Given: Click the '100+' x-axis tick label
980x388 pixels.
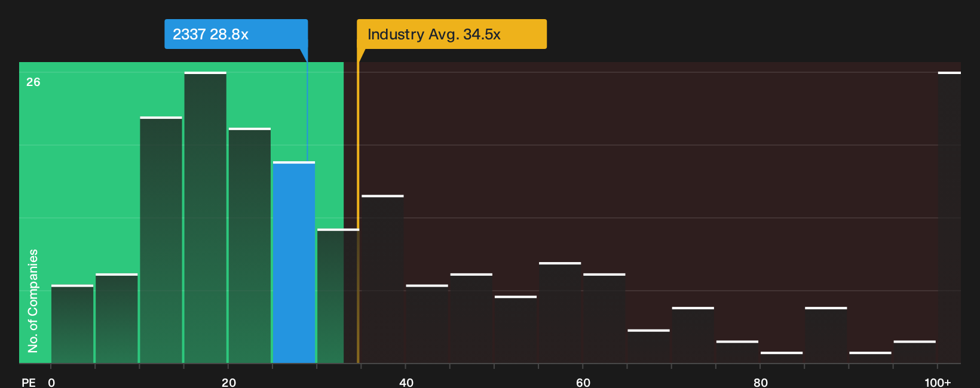Looking at the screenshot, I should 938,382.
